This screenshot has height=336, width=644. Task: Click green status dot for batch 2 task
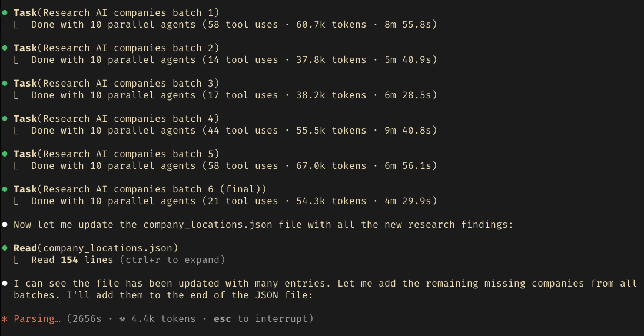[x=5, y=48]
